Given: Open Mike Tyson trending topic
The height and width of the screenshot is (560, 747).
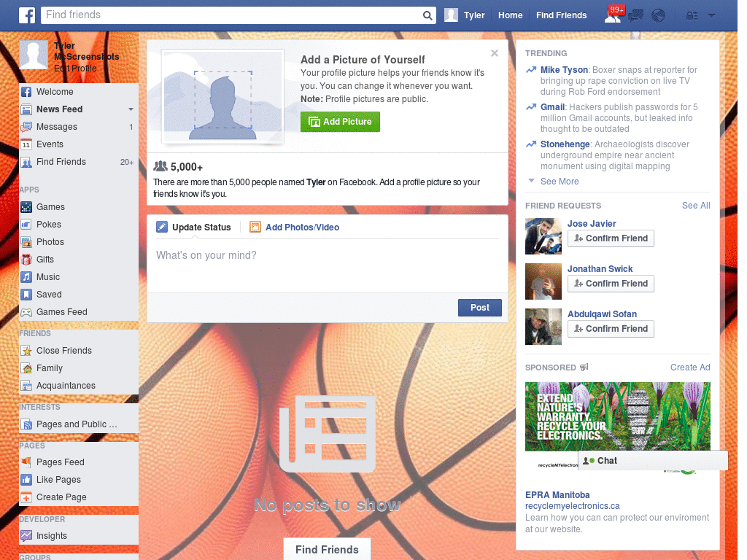Looking at the screenshot, I should (x=564, y=70).
